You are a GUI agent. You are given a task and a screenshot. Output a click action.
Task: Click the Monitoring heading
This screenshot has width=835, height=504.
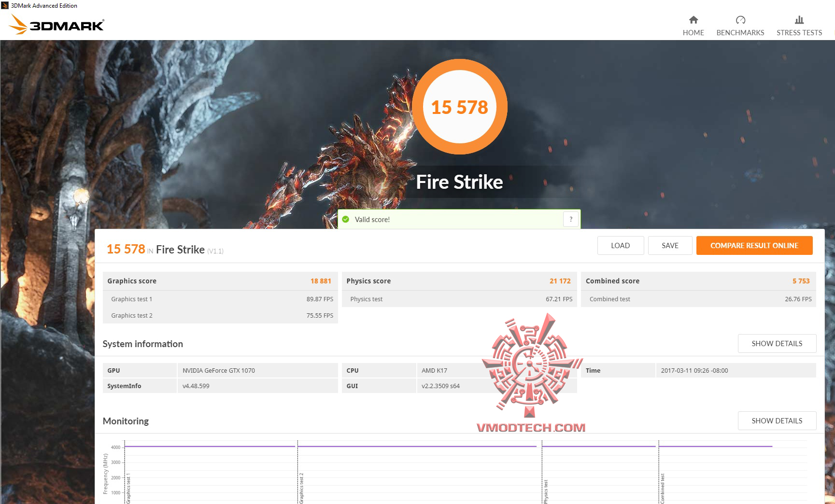click(x=126, y=421)
